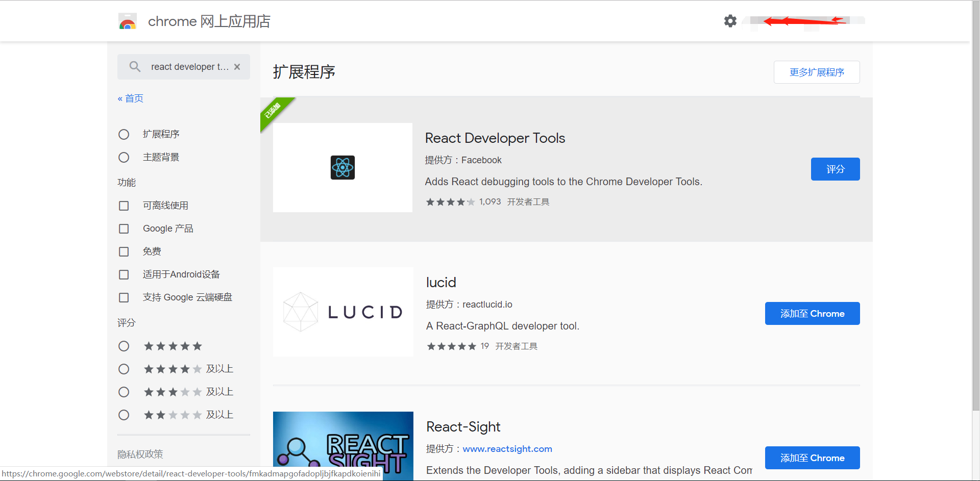
Task: Click the 扩展程序 section heading
Action: pos(304,72)
